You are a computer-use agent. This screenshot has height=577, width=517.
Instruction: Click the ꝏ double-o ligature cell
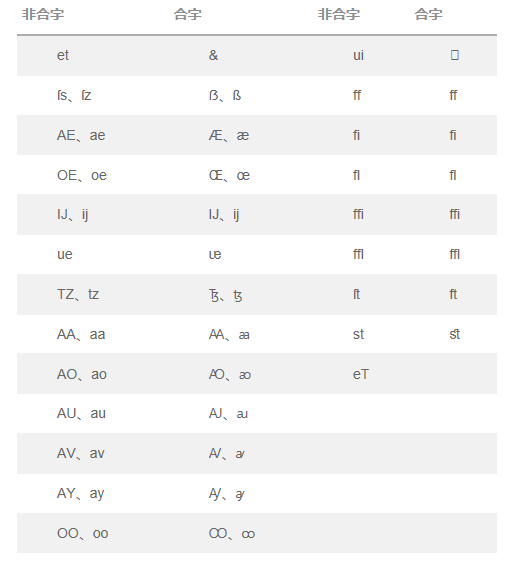tap(232, 534)
